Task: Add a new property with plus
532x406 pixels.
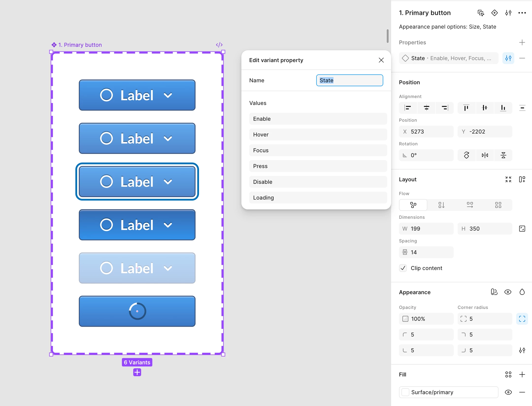Action: click(x=522, y=42)
